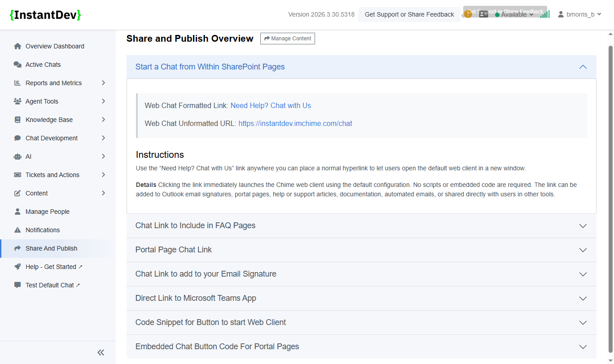Click the Manage People person icon
This screenshot has height=364, width=614.
18,212
